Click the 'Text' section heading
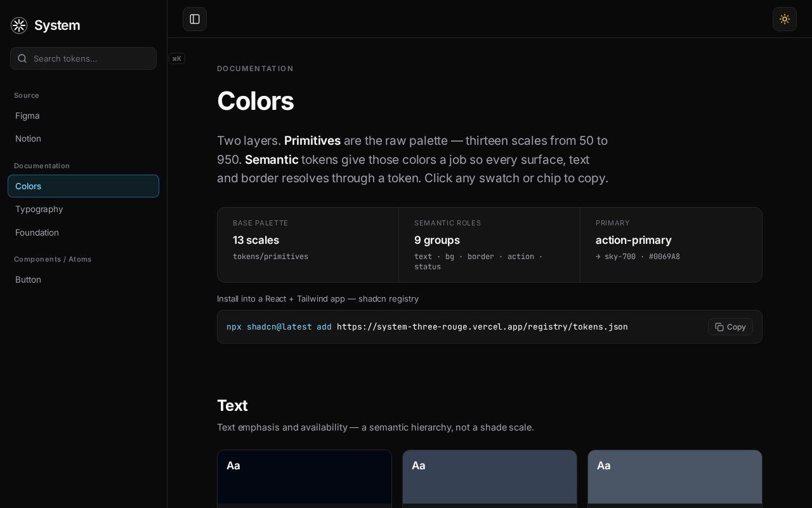 [x=232, y=405]
